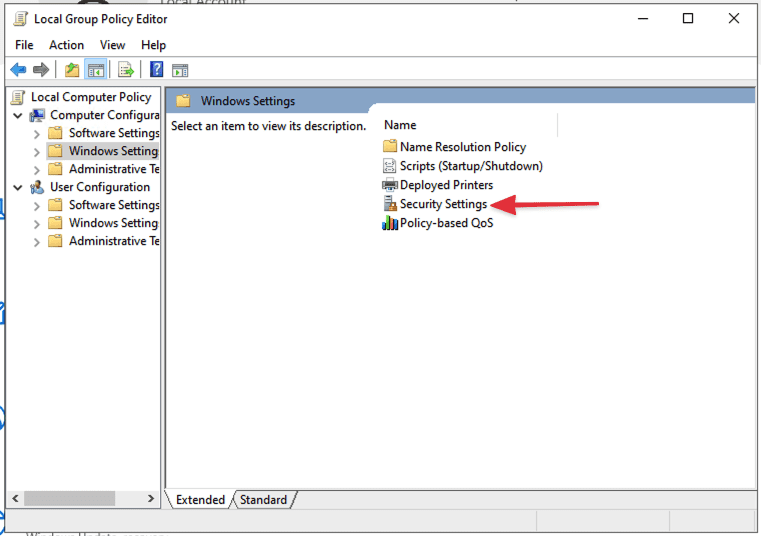The image size is (761, 536).
Task: Select Deployed Printers in the list
Action: click(x=446, y=185)
